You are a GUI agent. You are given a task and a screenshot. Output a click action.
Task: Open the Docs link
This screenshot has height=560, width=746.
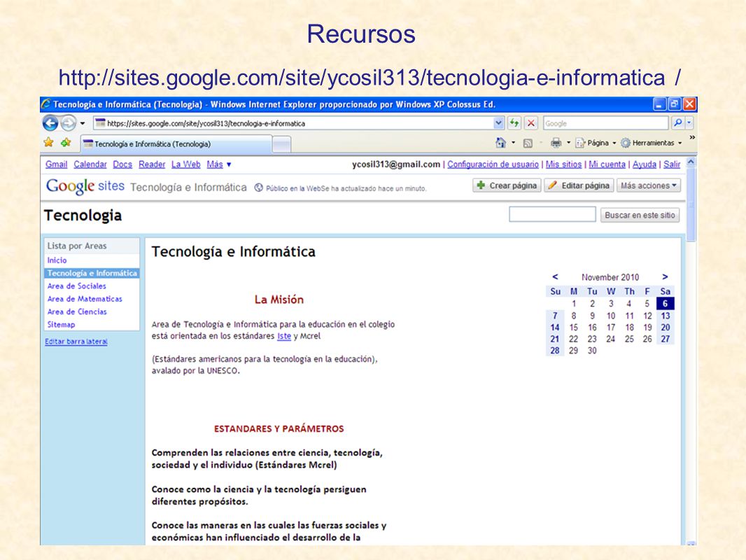tap(122, 164)
